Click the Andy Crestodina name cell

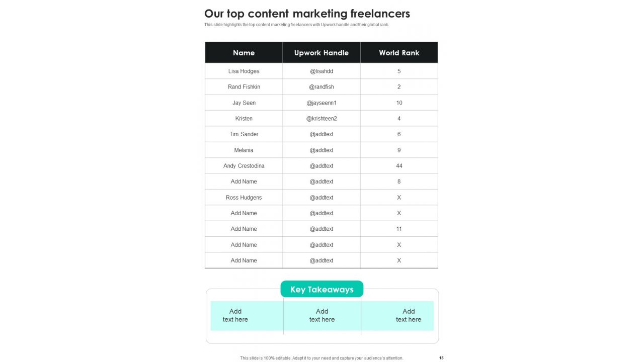[x=244, y=166]
